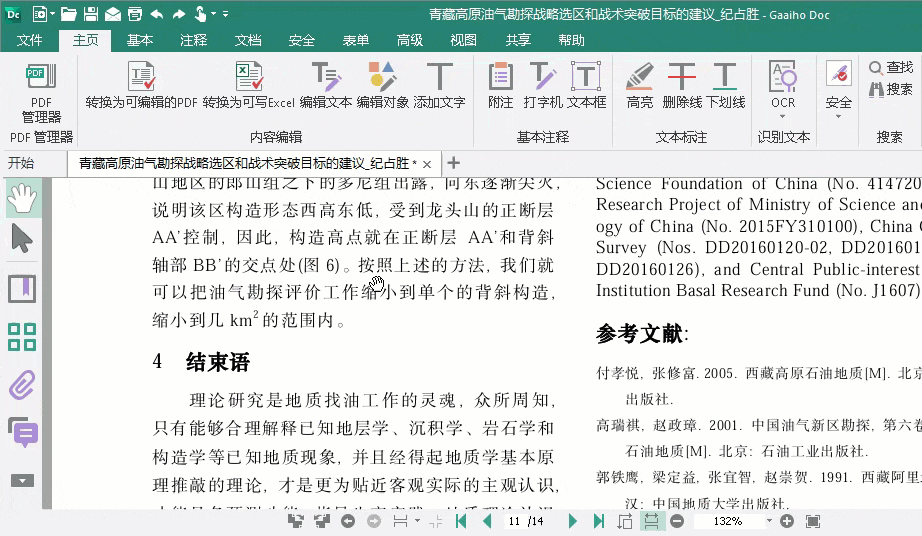Go to the next page
The height and width of the screenshot is (536, 922).
point(572,521)
